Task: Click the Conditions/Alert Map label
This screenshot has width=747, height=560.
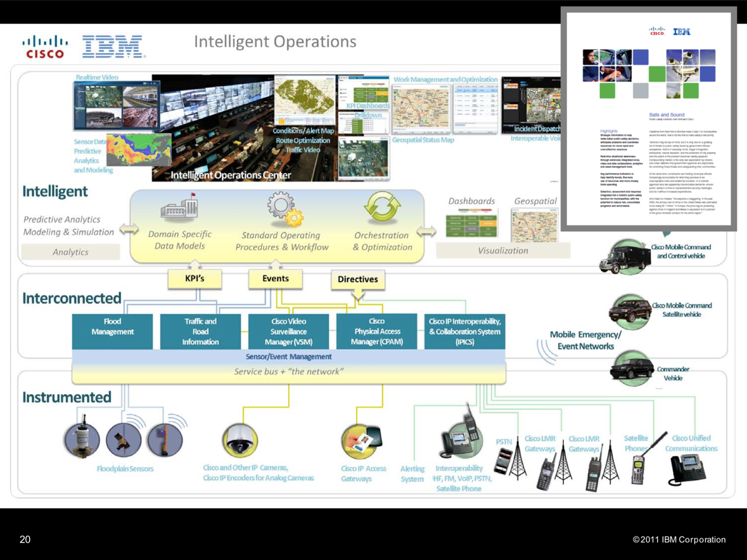Action: point(303,130)
